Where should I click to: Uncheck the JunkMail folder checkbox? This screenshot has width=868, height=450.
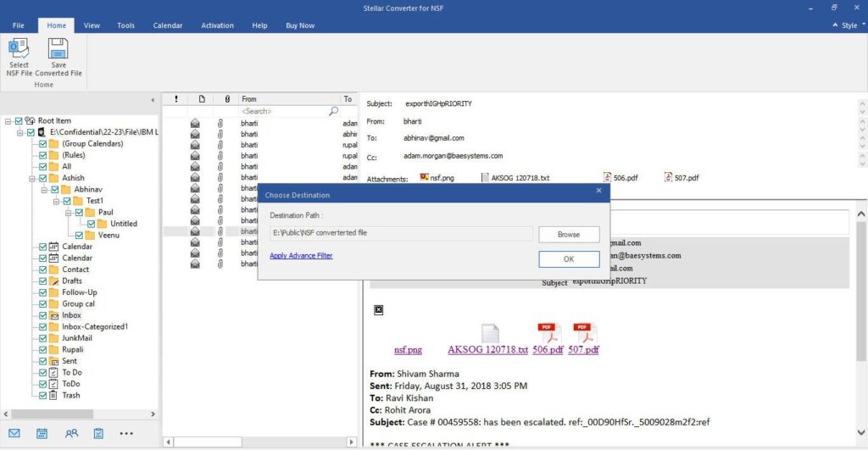(42, 338)
